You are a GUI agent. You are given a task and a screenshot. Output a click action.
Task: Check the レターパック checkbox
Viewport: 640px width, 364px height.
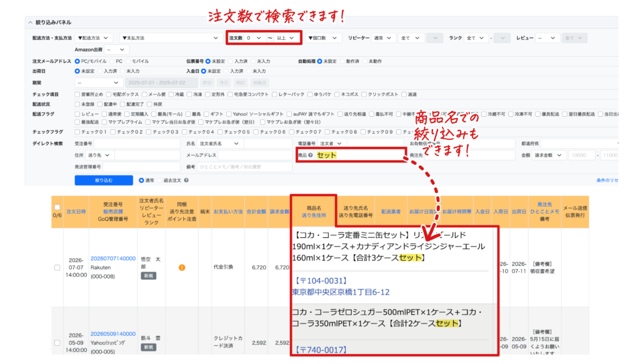click(275, 94)
